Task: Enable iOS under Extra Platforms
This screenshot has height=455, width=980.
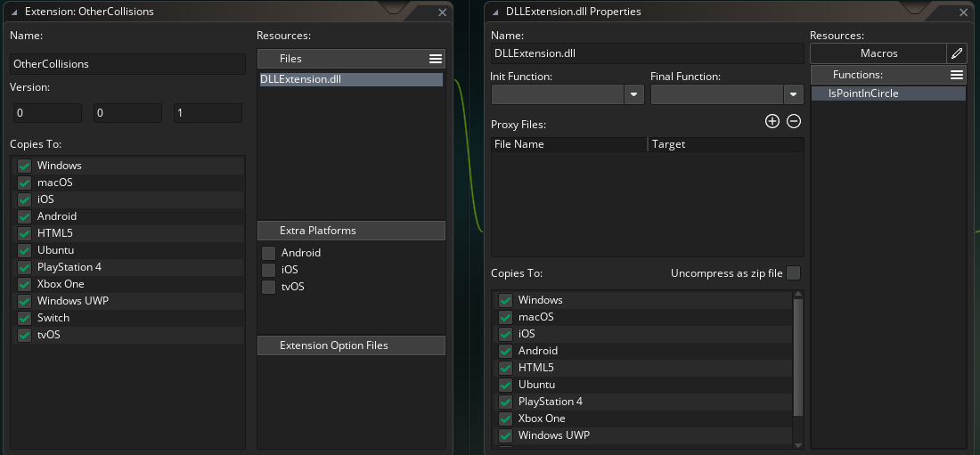Action: tap(269, 270)
